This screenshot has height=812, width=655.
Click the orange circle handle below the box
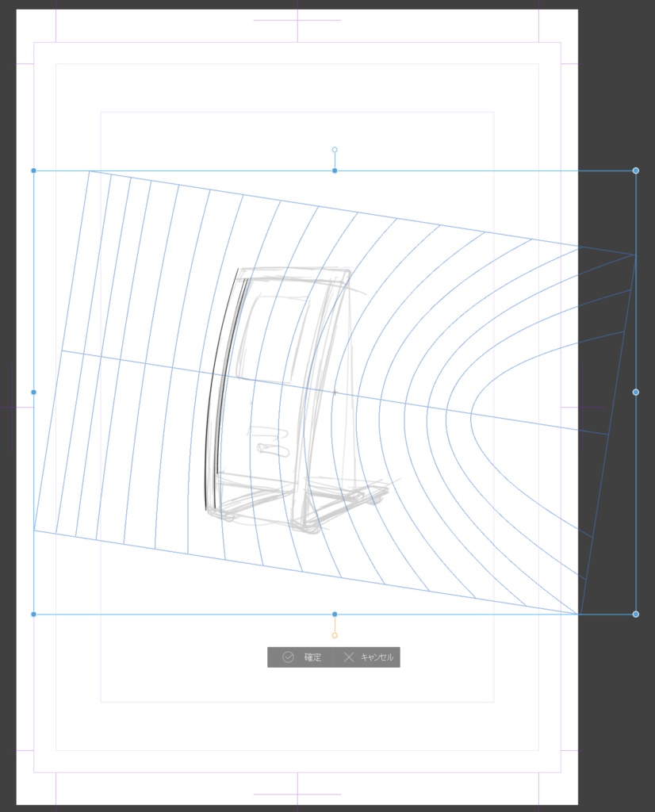(x=335, y=635)
